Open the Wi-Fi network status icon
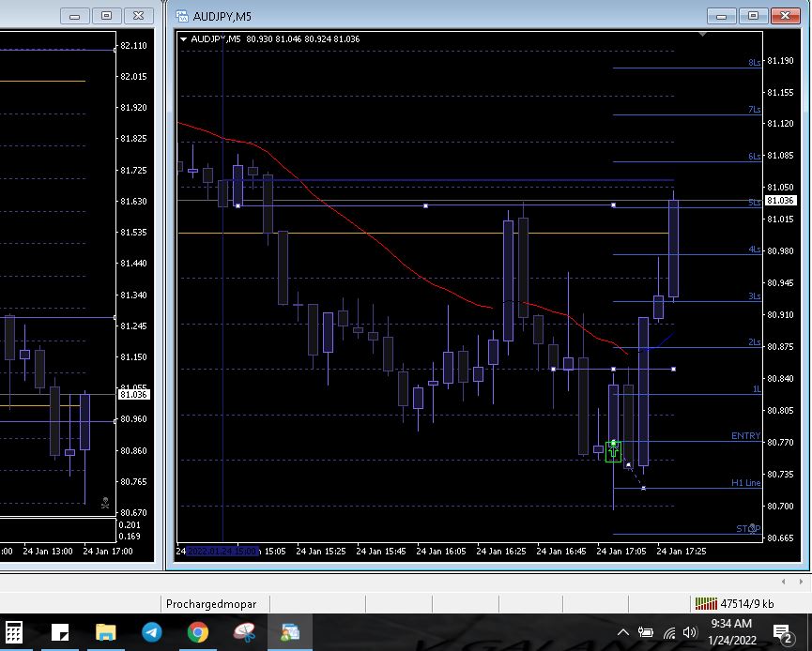 [669, 632]
